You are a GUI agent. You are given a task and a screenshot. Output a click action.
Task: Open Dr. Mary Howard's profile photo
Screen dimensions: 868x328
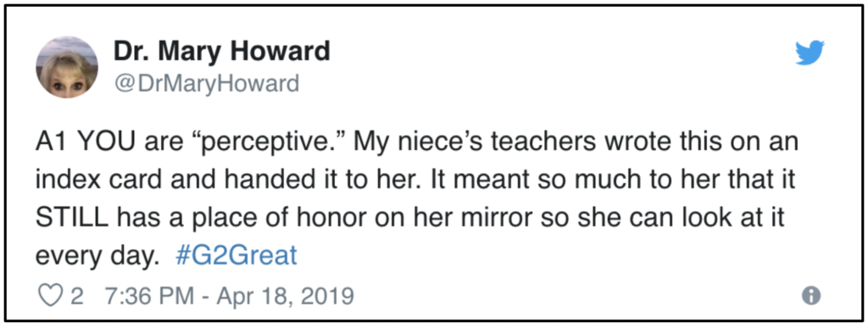(67, 68)
